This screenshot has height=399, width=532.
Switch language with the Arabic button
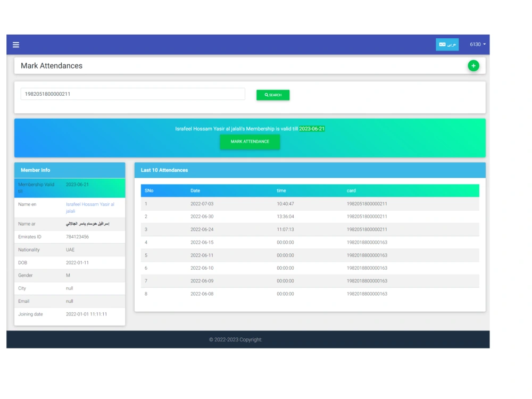point(447,45)
